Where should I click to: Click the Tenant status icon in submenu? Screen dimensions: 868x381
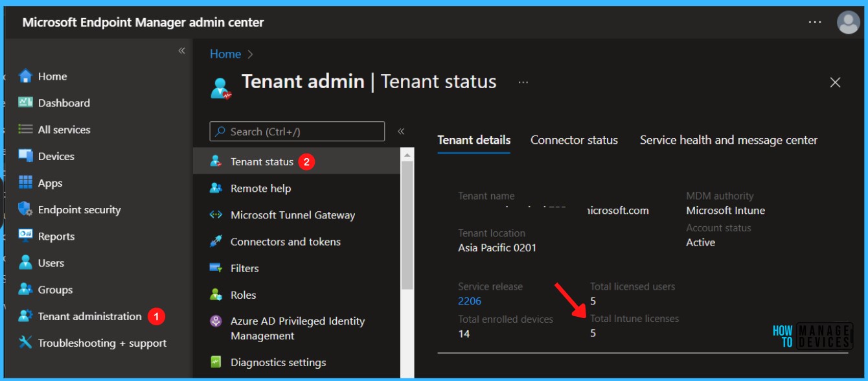point(216,161)
